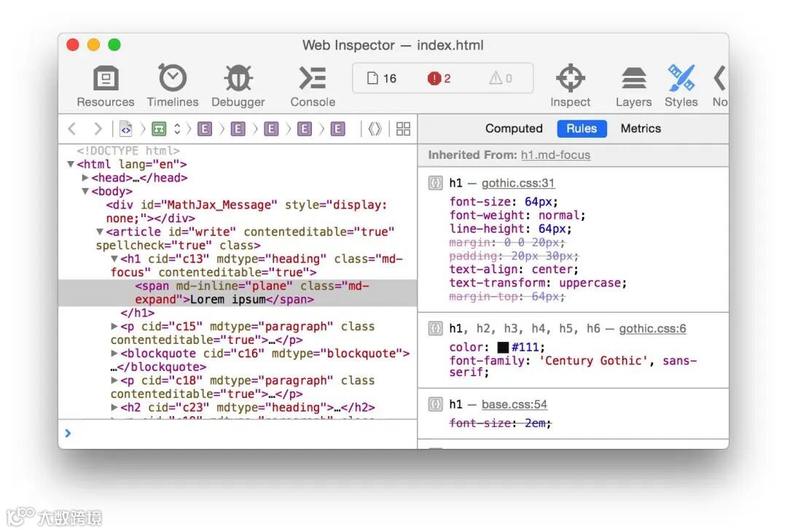Click the source file icon in breadcrumb
Screen dimensions: 787x532
[126, 129]
